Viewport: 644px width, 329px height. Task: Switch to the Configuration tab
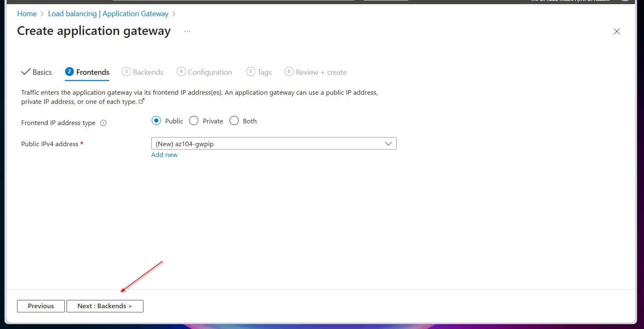click(205, 72)
